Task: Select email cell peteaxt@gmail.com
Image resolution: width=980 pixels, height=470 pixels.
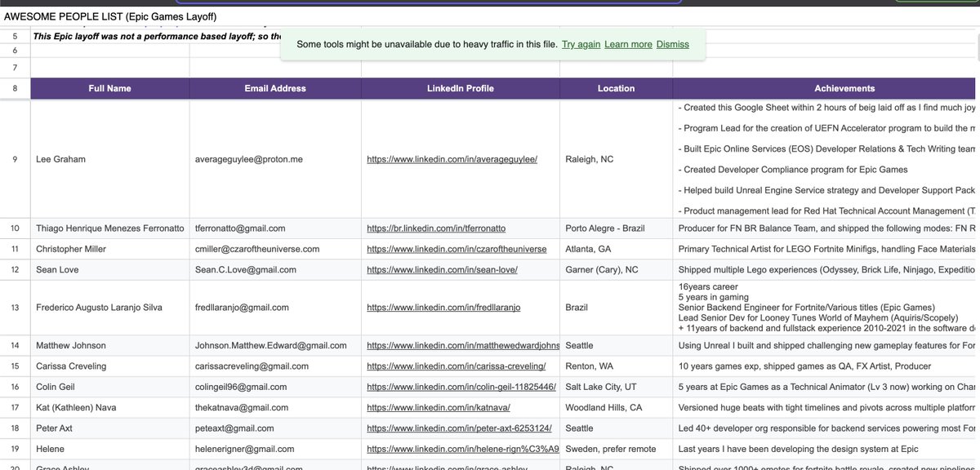Action: click(x=275, y=428)
